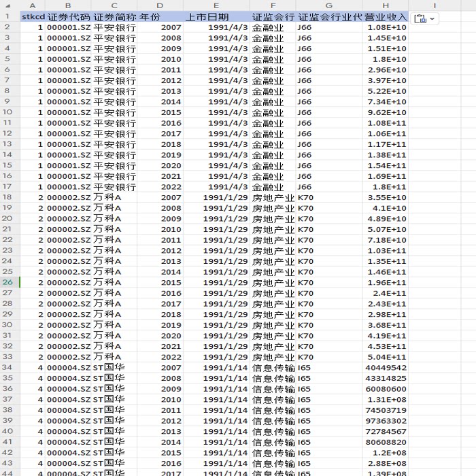
Task: Select revenue cell 3.55E+10
Action: 386,197
